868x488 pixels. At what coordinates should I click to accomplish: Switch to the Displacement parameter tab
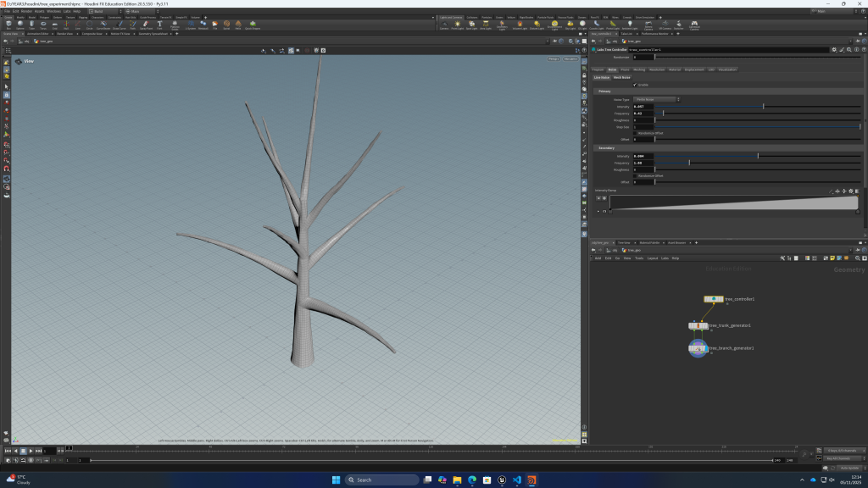pyautogui.click(x=693, y=69)
